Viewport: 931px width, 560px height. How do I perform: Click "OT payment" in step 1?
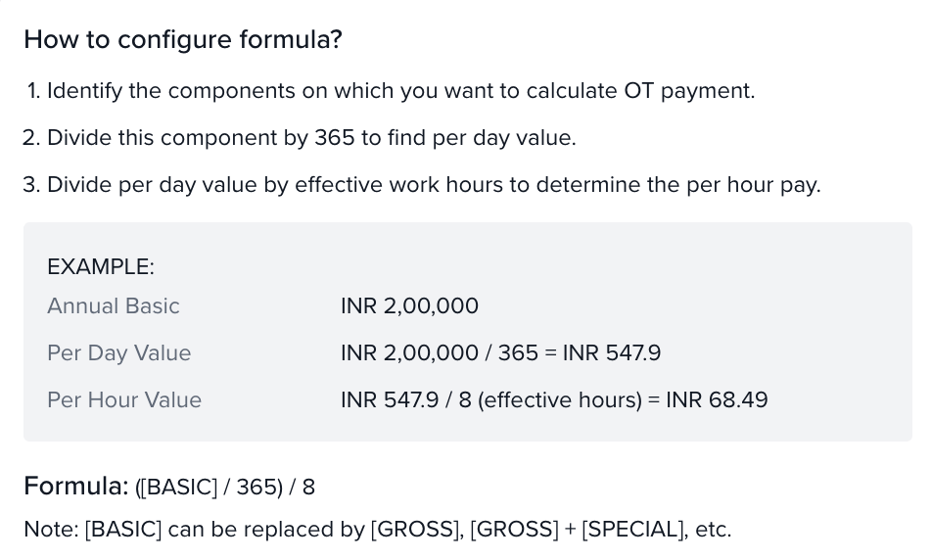point(689,91)
